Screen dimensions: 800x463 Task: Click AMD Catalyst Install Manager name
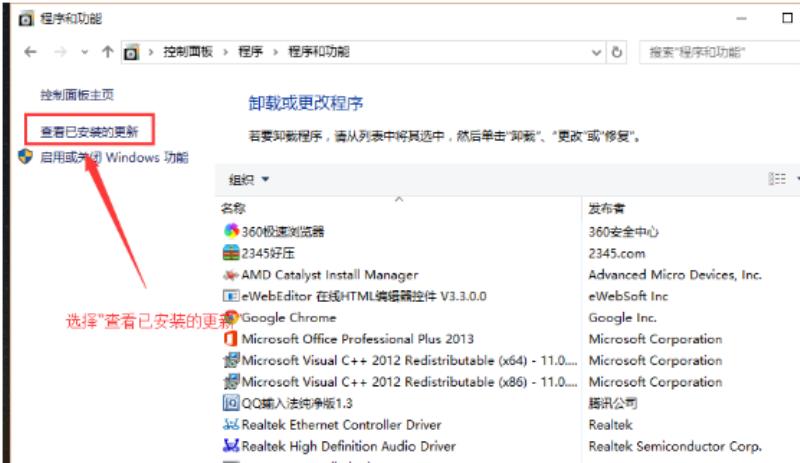[x=330, y=275]
